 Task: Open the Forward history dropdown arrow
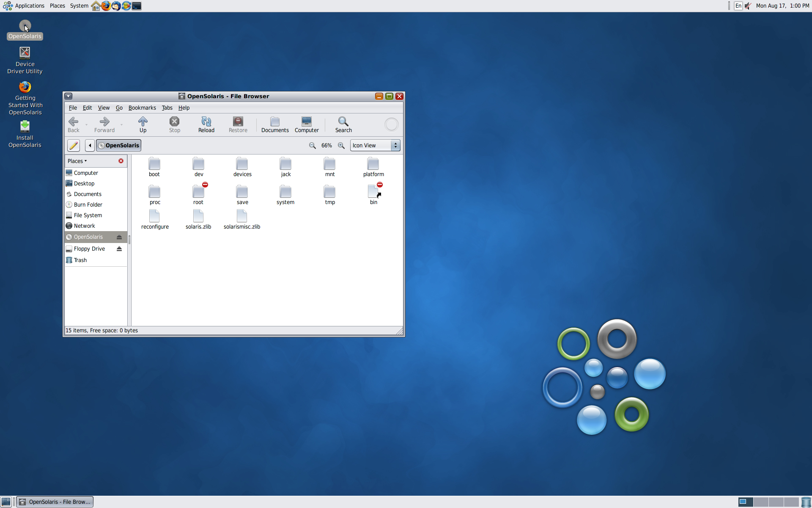click(121, 125)
